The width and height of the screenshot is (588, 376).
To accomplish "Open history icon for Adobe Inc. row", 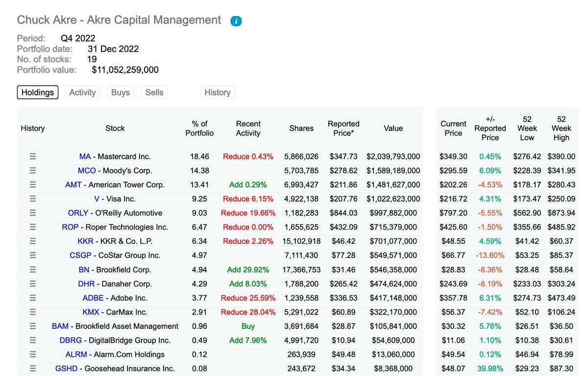I will [x=33, y=298].
